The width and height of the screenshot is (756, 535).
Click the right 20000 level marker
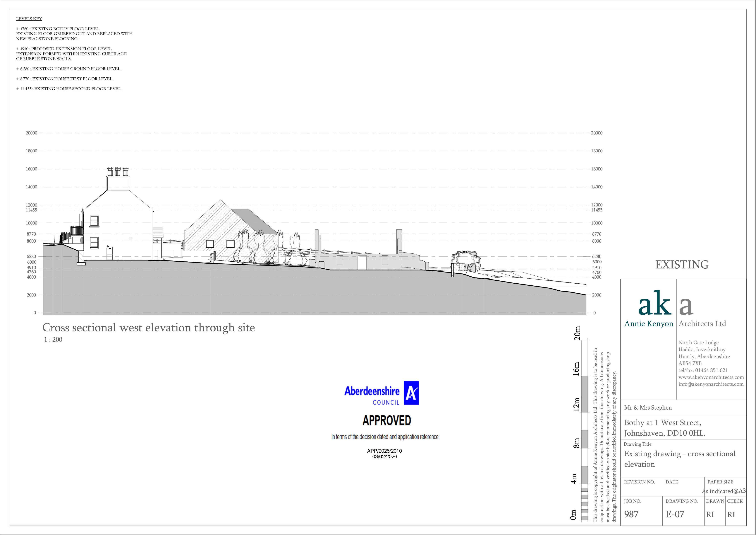tap(597, 133)
